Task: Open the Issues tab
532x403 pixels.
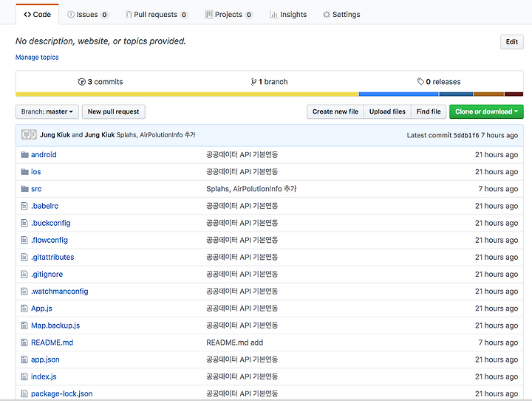Action: point(87,15)
